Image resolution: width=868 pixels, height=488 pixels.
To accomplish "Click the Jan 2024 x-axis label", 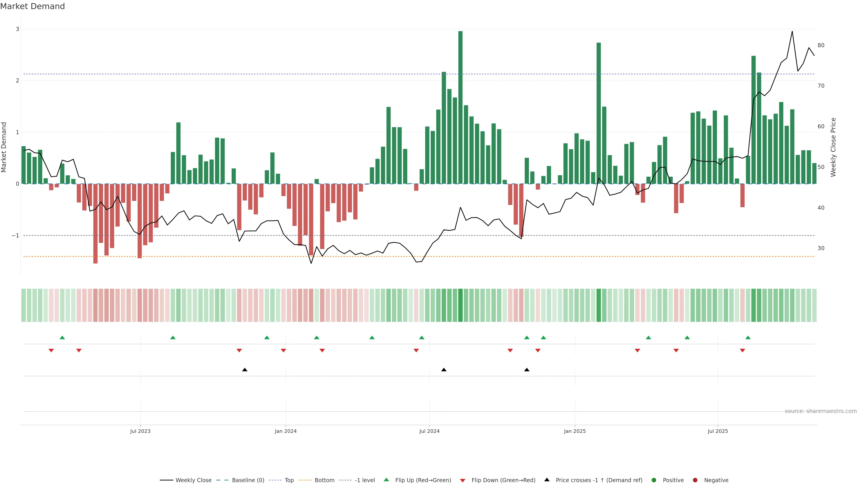I will click(285, 431).
